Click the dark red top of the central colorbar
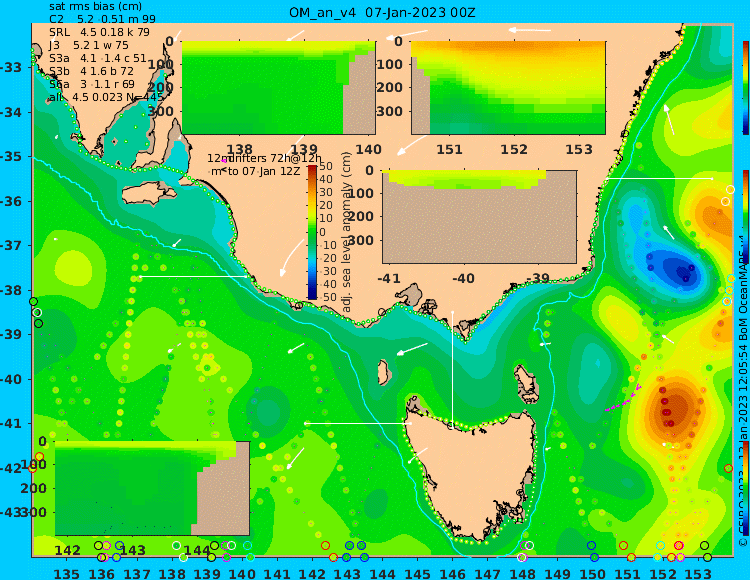This screenshot has height=580, width=750. pyautogui.click(x=312, y=169)
